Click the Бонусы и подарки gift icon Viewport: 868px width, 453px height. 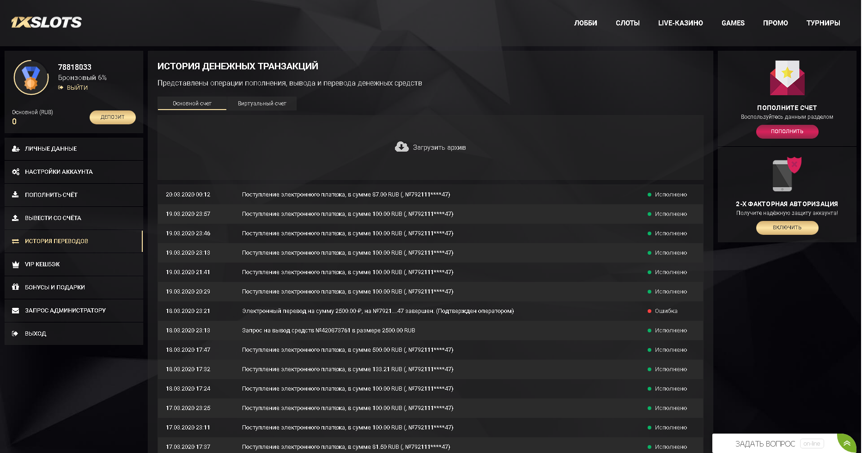[15, 287]
